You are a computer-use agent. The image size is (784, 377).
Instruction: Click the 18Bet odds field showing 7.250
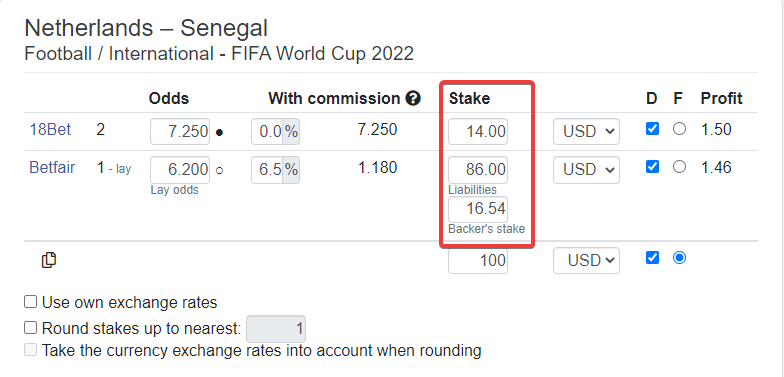180,132
